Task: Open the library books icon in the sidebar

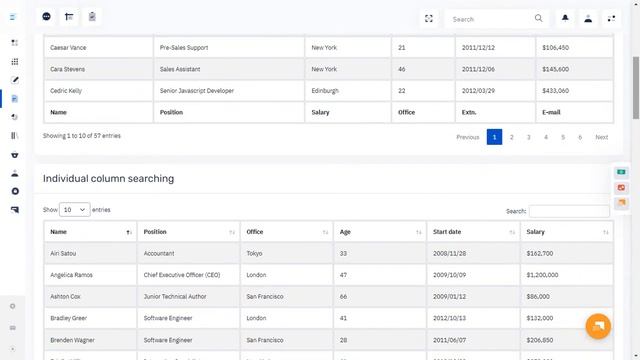Action: pyautogui.click(x=15, y=136)
